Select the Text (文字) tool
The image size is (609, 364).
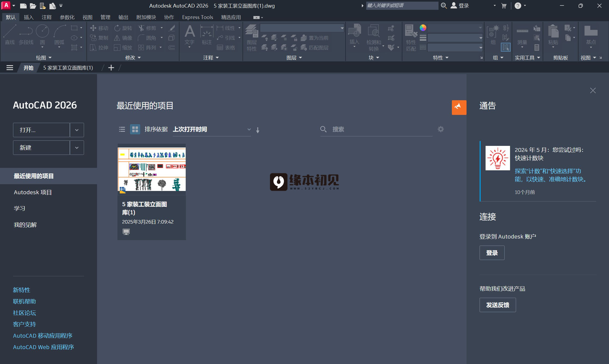(x=189, y=35)
